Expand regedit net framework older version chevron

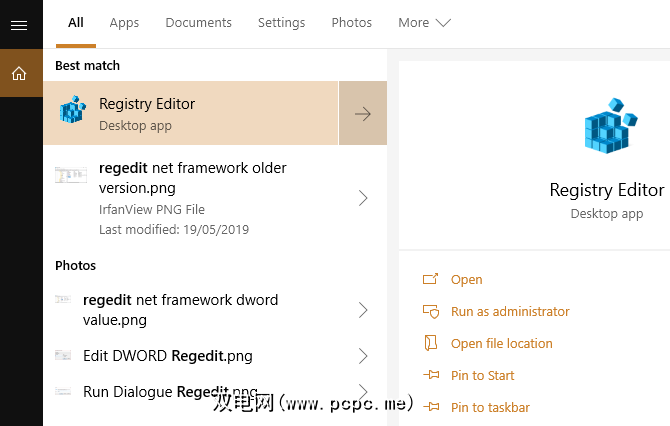point(363,199)
